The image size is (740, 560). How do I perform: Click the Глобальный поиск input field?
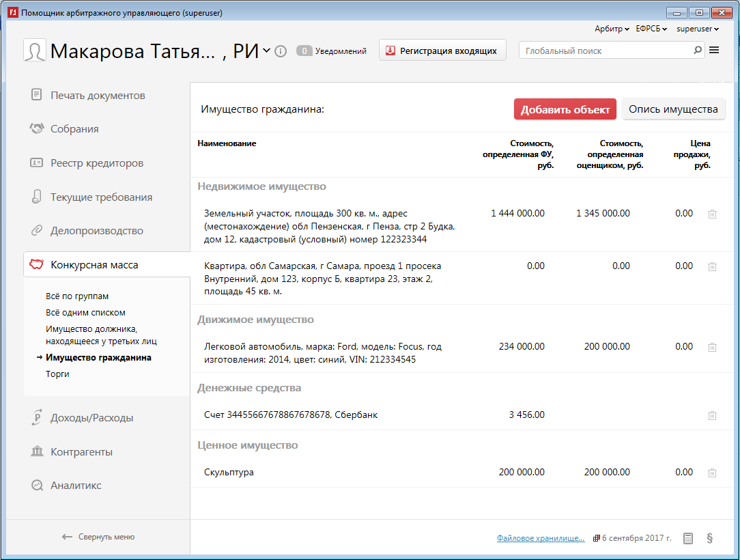pos(604,51)
